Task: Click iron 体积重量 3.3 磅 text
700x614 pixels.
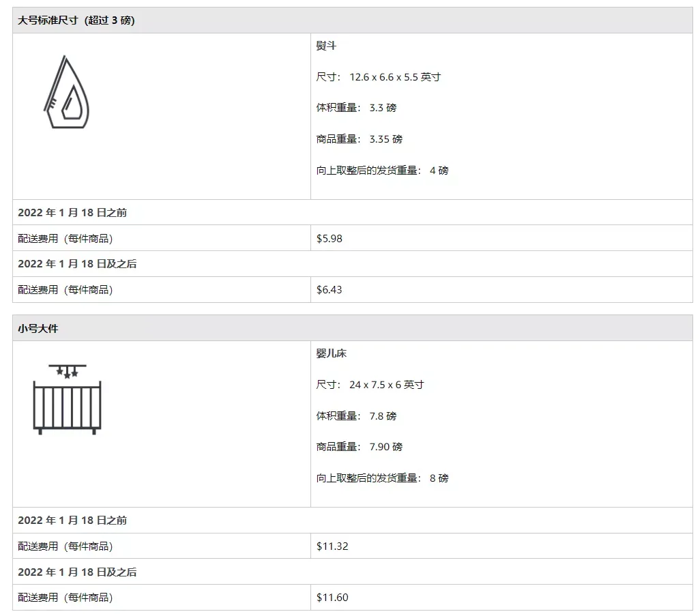Action: click(356, 108)
